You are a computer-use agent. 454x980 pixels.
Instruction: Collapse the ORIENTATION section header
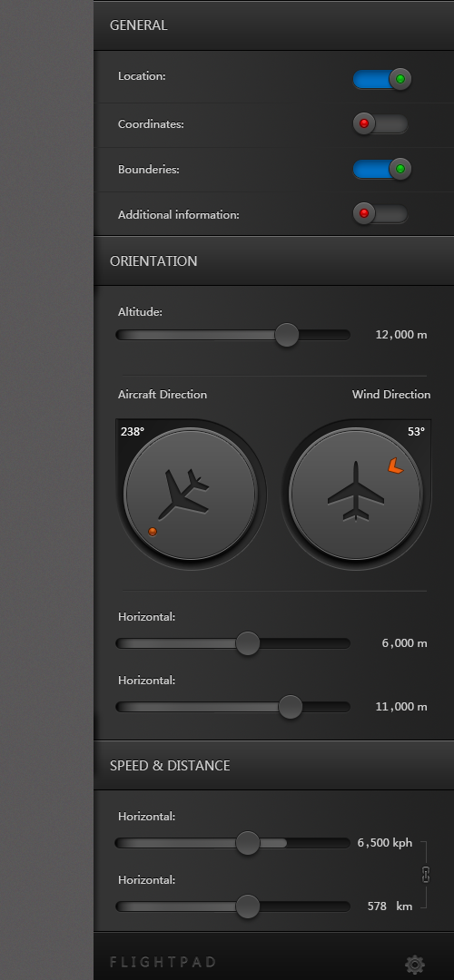pyautogui.click(x=274, y=261)
